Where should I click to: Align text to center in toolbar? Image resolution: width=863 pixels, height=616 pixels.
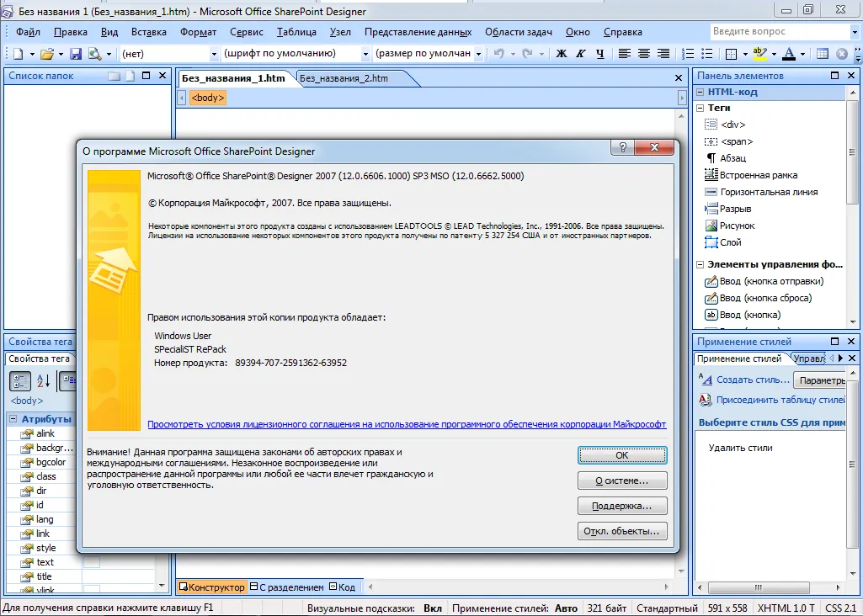[x=644, y=54]
